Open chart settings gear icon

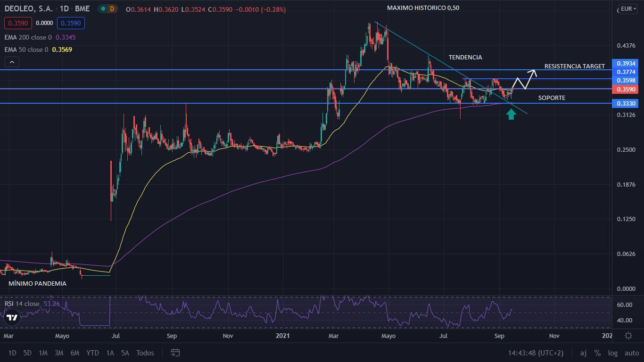(x=628, y=336)
